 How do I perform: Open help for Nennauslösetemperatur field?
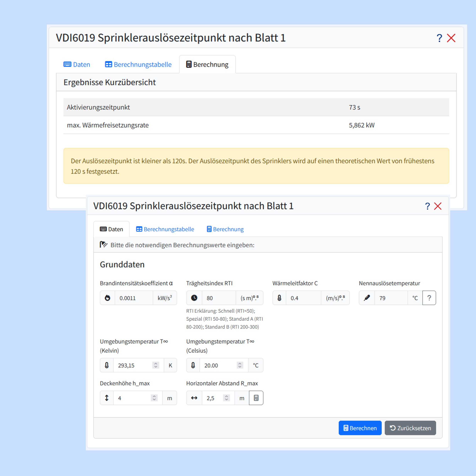coord(429,298)
